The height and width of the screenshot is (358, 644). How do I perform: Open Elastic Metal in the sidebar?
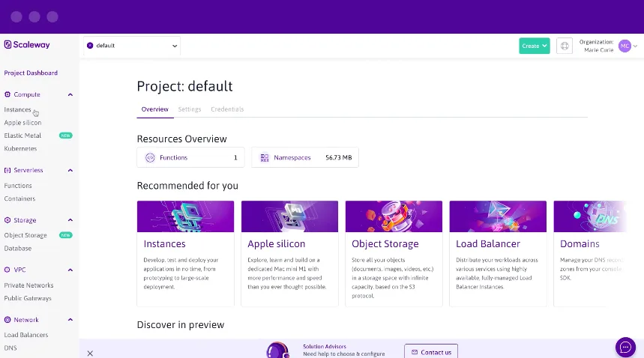pos(22,136)
